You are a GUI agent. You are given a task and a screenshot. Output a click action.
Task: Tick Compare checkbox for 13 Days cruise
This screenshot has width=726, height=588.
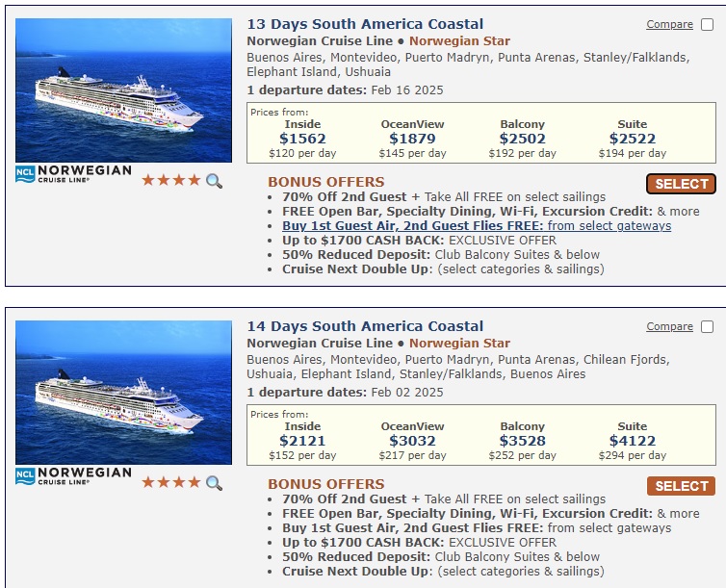(707, 24)
